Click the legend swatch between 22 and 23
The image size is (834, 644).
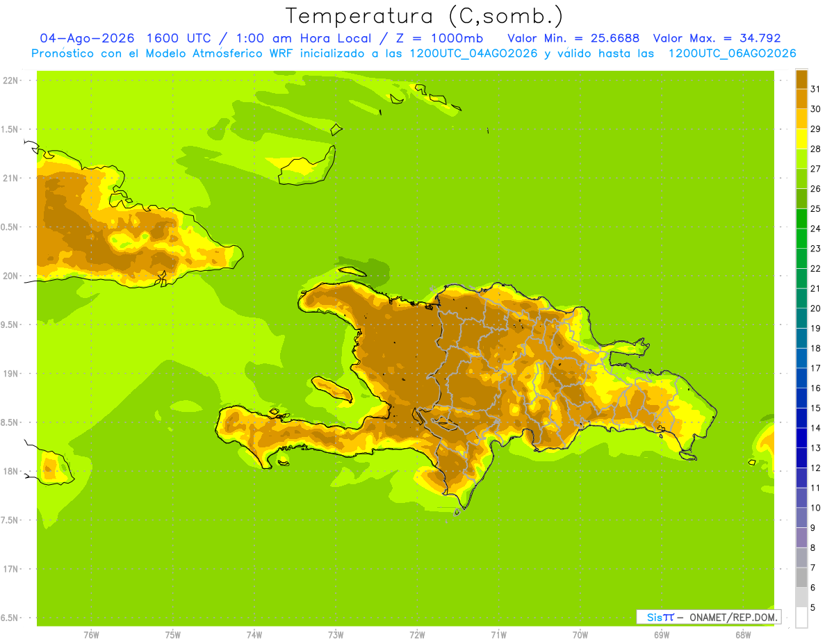(x=801, y=259)
